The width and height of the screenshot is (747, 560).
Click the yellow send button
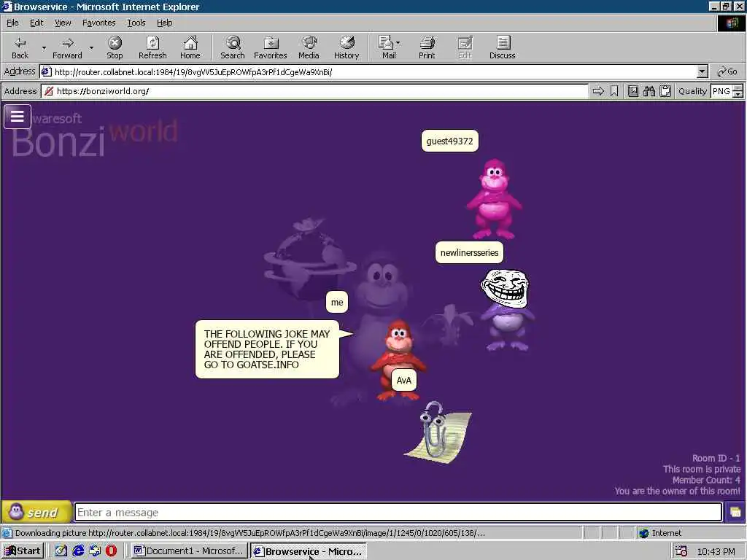point(36,513)
